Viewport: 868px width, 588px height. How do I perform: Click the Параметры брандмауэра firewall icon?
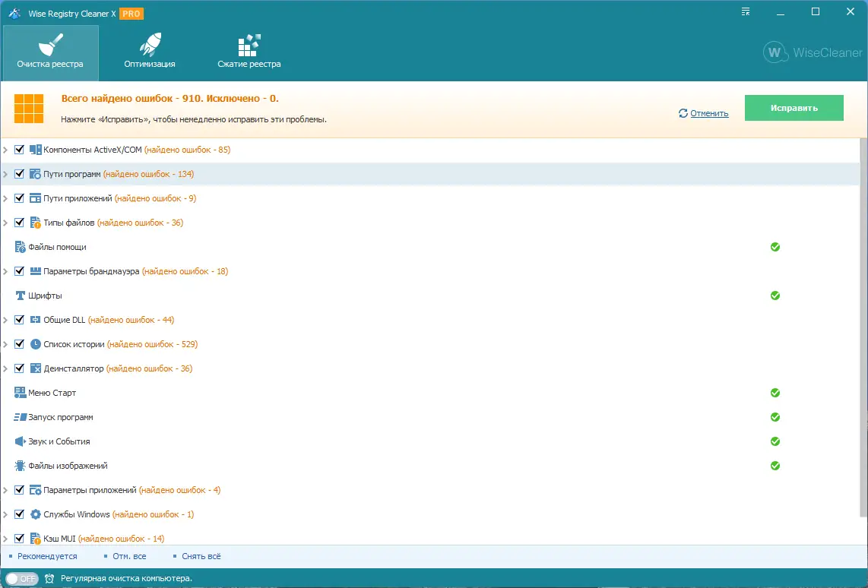(36, 272)
